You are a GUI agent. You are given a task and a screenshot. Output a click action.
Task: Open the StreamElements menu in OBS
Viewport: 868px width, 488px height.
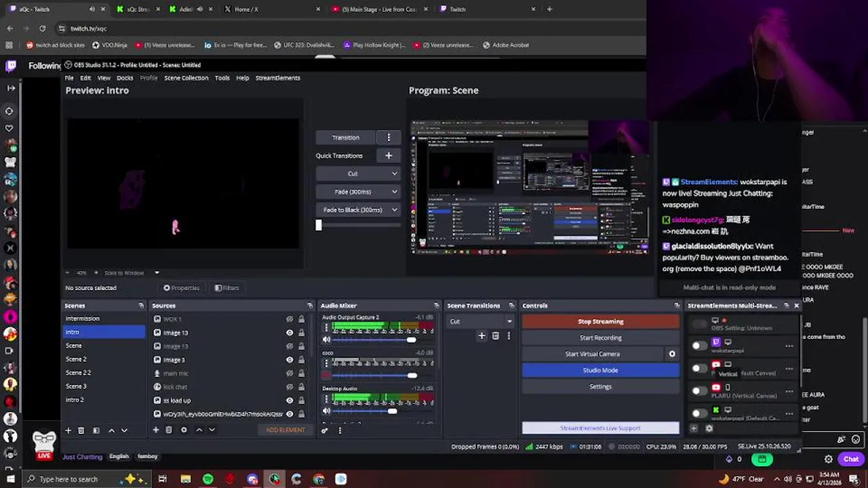(x=277, y=78)
